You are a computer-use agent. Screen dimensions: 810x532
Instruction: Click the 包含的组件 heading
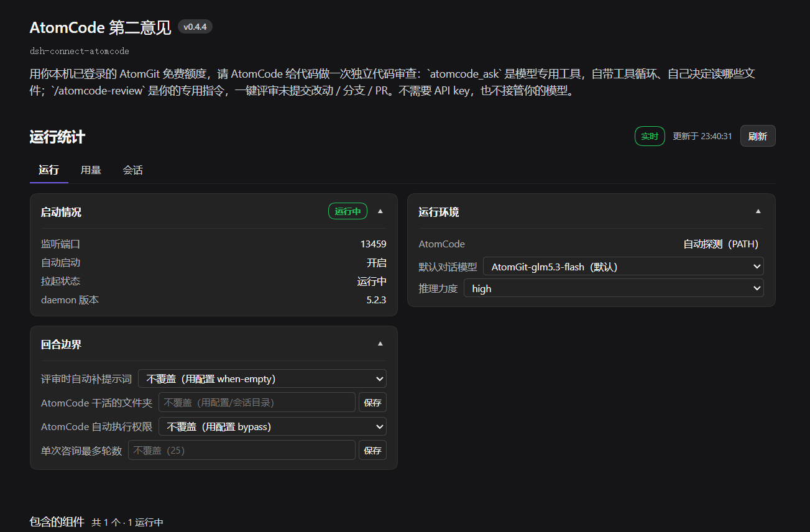[57, 522]
